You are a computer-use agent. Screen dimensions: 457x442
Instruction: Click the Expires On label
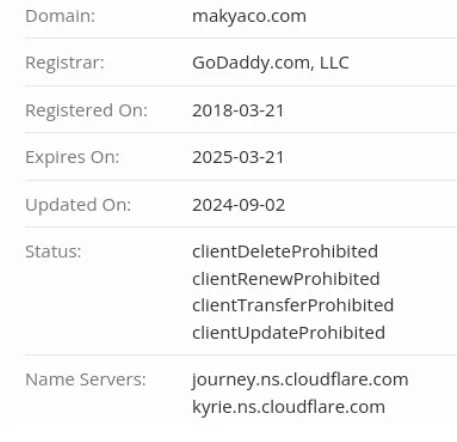pyautogui.click(x=72, y=157)
